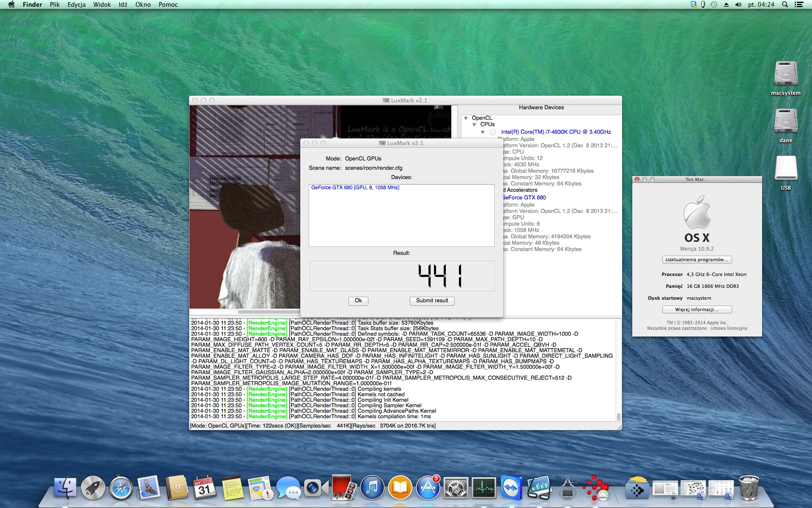Click 'Wersja 10.9.2' version text

coord(697,249)
